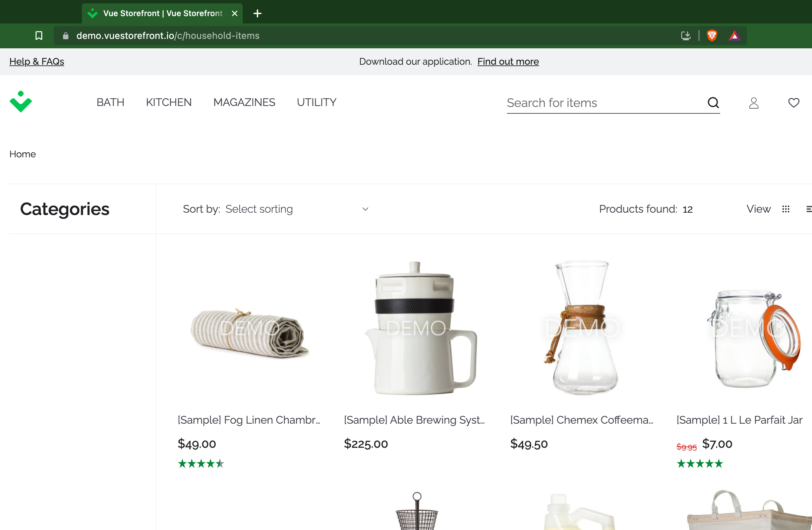Switch to grid view icon
This screenshot has width=812, height=530.
(x=786, y=209)
